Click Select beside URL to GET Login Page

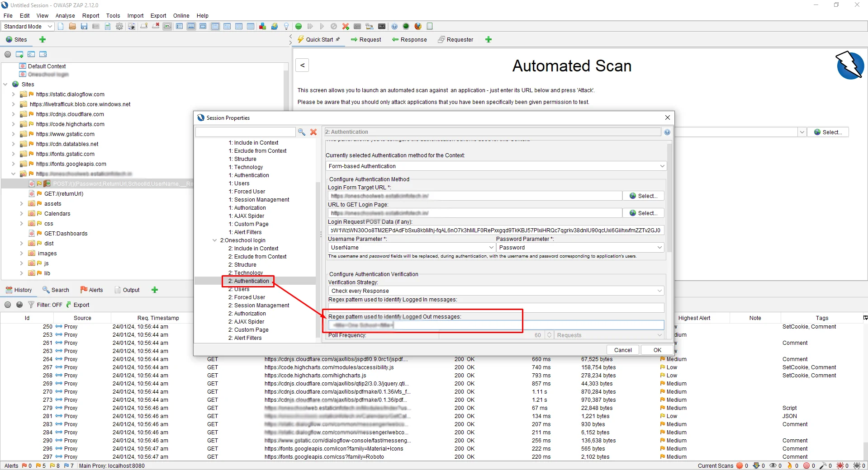pyautogui.click(x=643, y=213)
